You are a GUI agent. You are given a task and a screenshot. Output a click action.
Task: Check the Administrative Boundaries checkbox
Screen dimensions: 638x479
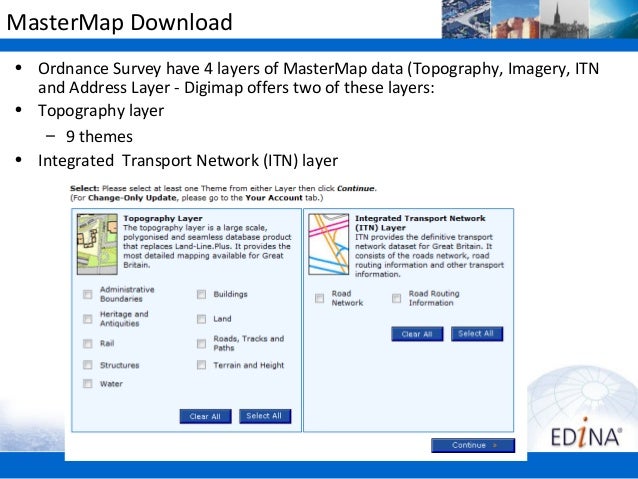pos(87,294)
